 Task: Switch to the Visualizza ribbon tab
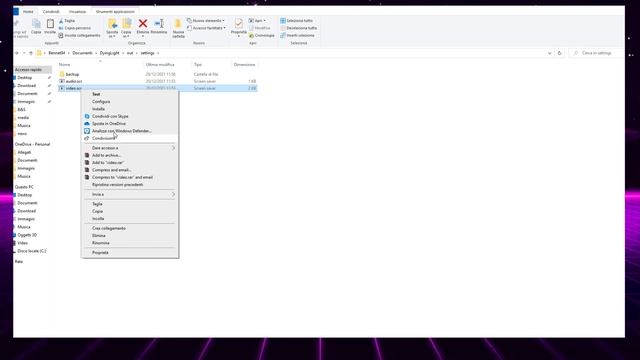coord(77,11)
